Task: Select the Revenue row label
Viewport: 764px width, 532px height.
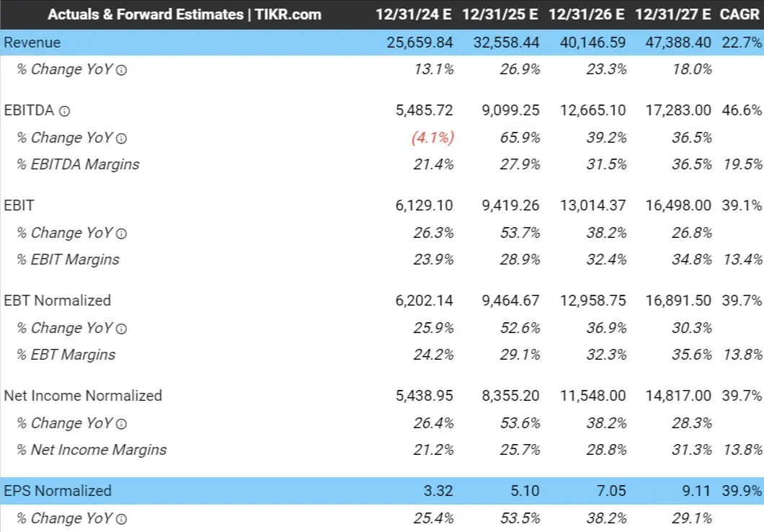Action: (x=32, y=43)
